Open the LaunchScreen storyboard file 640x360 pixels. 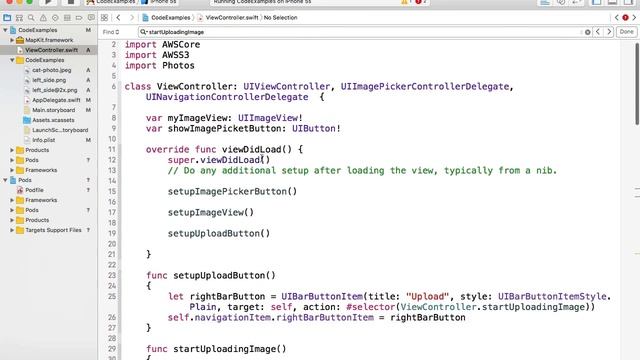pos(60,130)
